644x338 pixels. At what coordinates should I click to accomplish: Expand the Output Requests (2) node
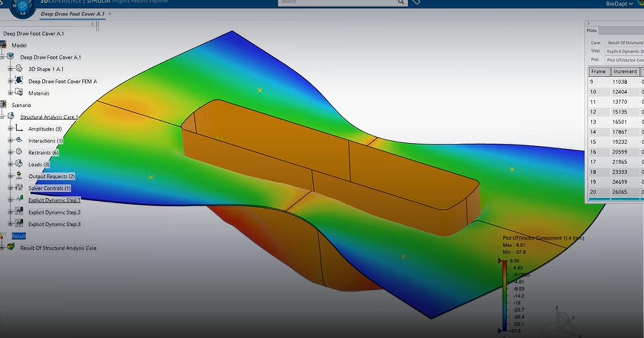click(x=10, y=176)
